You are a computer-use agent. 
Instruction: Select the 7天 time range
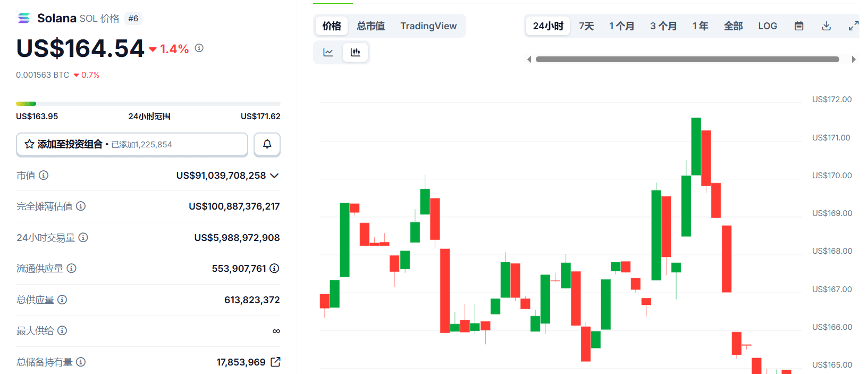tap(586, 26)
